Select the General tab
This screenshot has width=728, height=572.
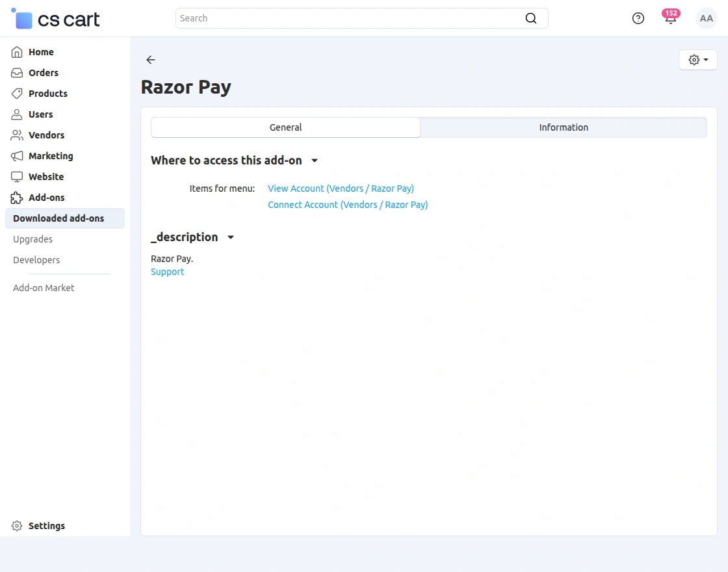tap(285, 127)
